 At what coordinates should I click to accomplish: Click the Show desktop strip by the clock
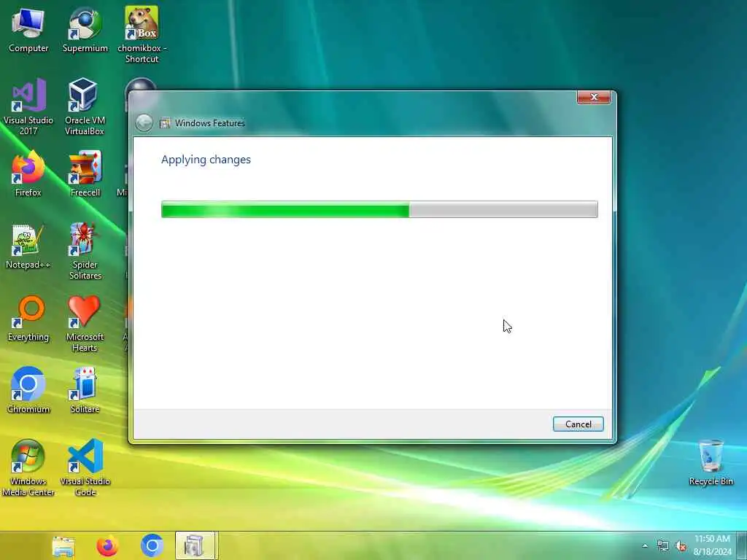click(x=742, y=545)
